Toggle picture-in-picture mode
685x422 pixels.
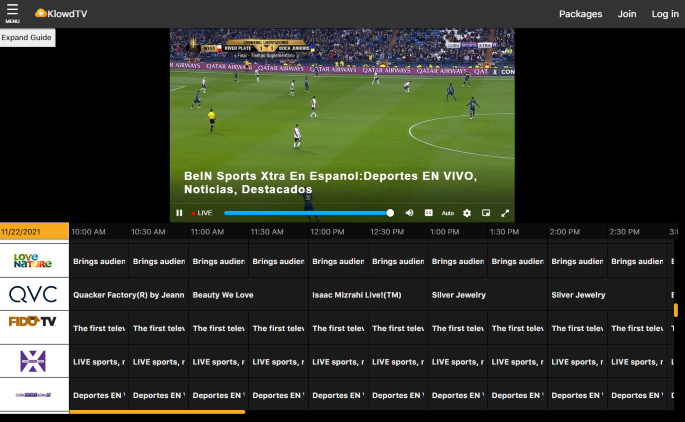tap(485, 213)
